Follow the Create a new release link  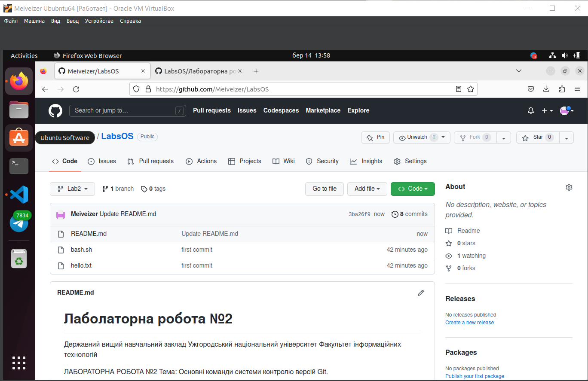(469, 322)
